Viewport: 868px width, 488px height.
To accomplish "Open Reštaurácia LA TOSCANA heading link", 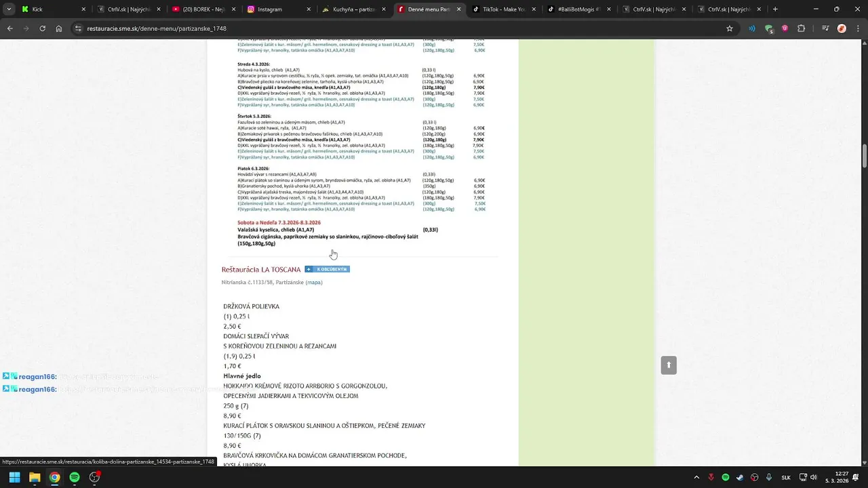I will tap(261, 269).
